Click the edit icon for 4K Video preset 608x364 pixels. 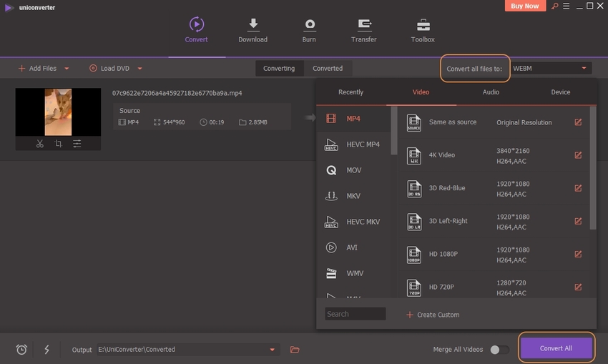click(578, 155)
